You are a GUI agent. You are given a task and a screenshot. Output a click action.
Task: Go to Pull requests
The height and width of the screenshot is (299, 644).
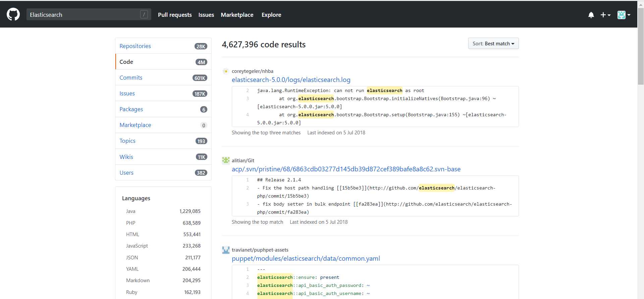pos(175,15)
